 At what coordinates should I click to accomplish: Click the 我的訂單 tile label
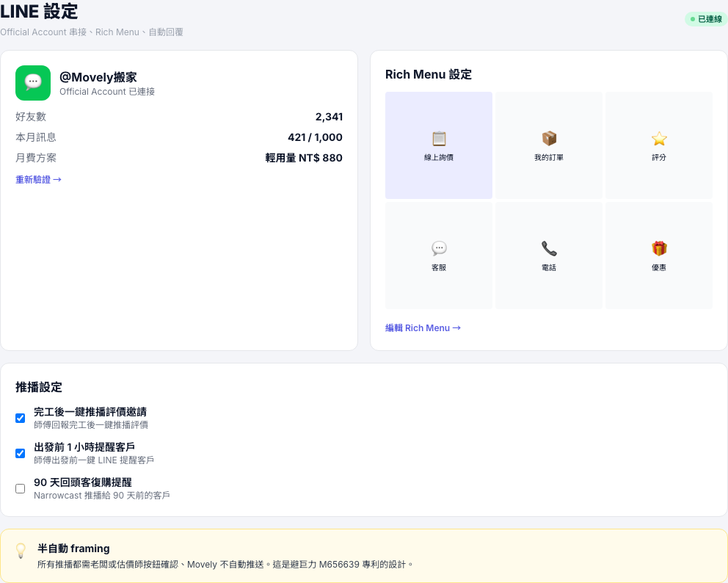(549, 157)
